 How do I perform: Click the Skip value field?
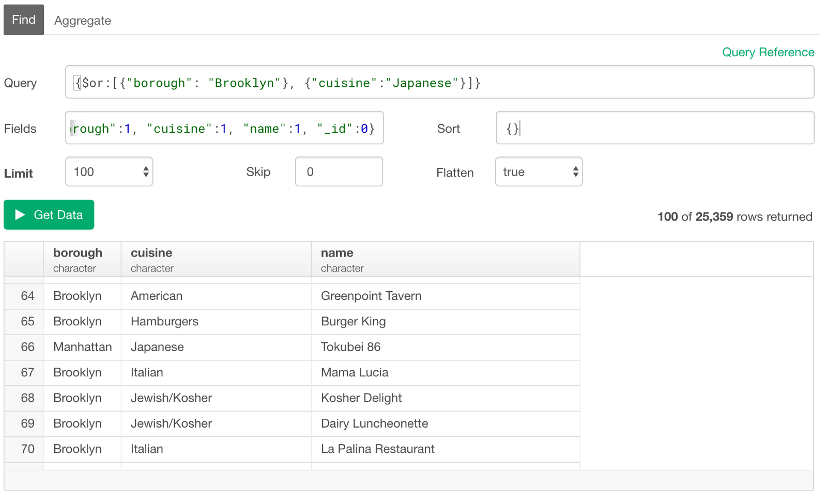339,172
